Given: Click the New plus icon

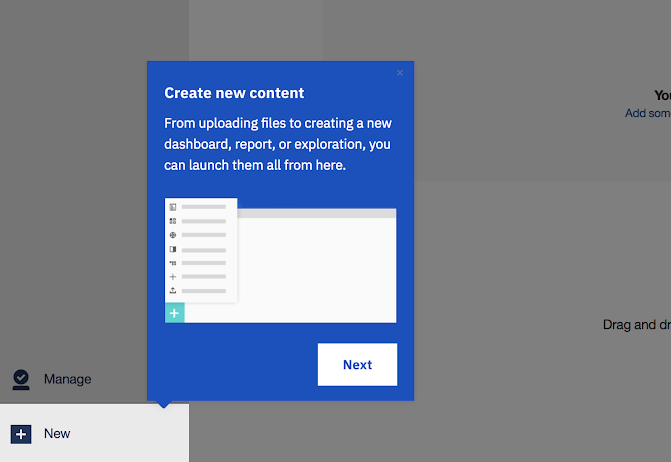Looking at the screenshot, I should click(21, 434).
